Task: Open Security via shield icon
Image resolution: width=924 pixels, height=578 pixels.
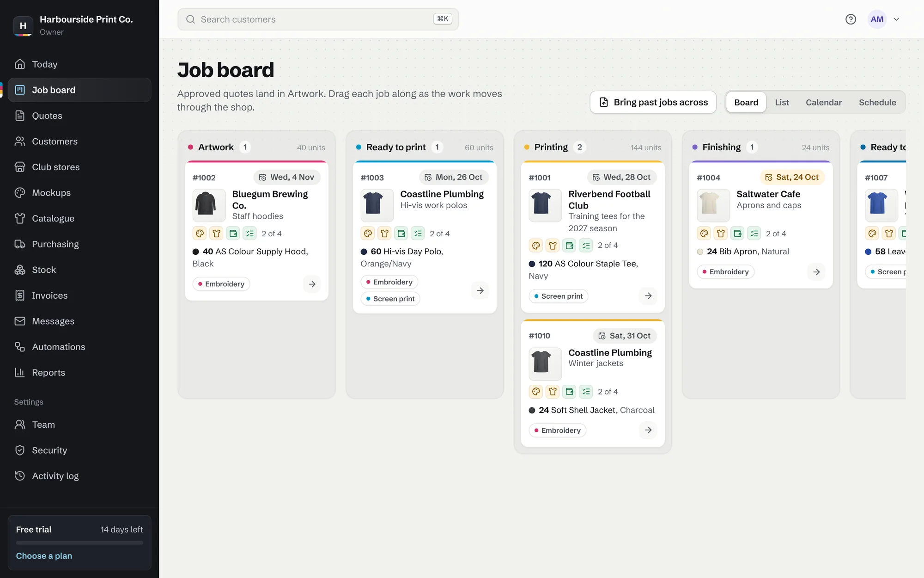Action: point(20,450)
